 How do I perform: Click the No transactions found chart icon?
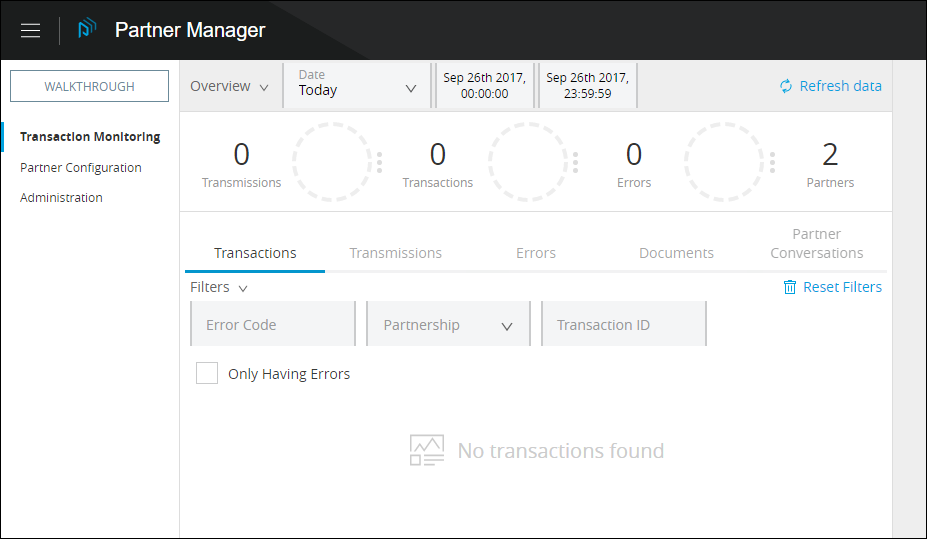click(x=427, y=451)
